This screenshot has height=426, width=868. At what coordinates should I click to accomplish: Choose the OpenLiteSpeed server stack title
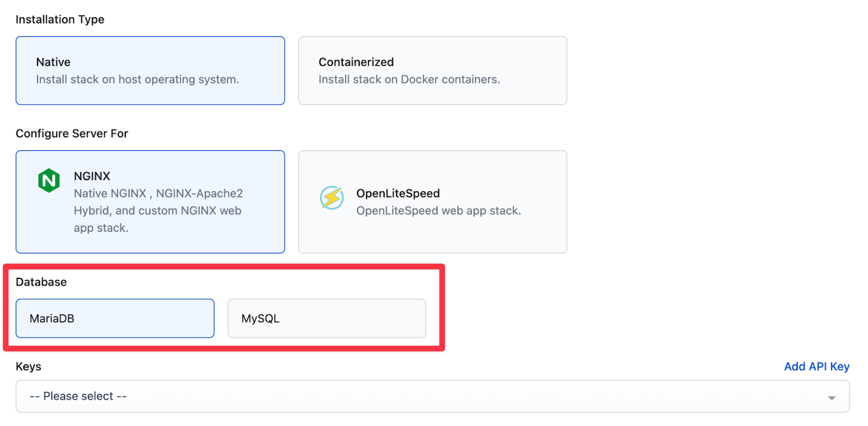coord(398,193)
